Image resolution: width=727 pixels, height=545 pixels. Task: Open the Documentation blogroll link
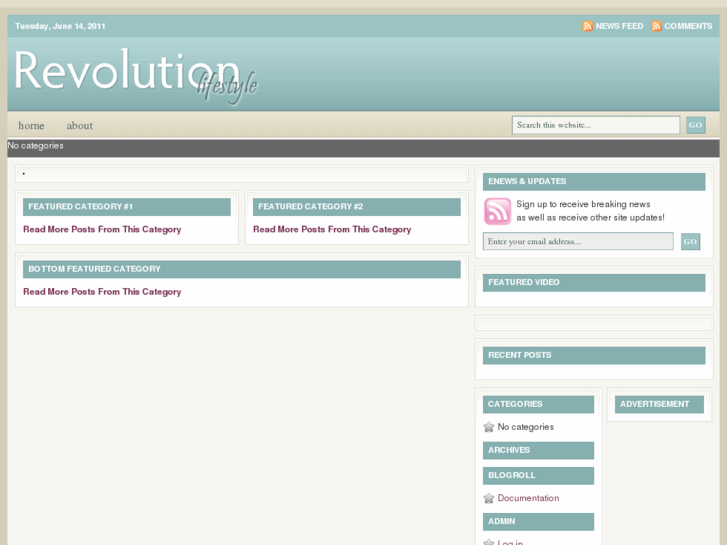click(528, 498)
